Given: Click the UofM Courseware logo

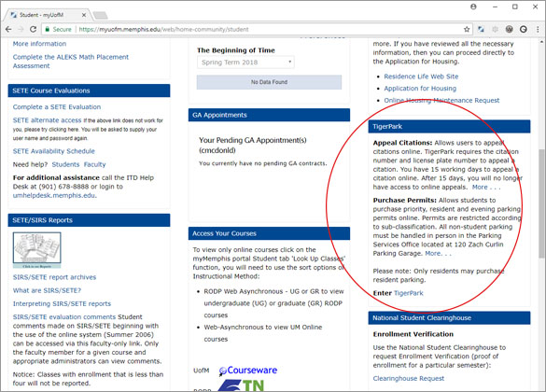Looking at the screenshot, I should click(x=248, y=371).
